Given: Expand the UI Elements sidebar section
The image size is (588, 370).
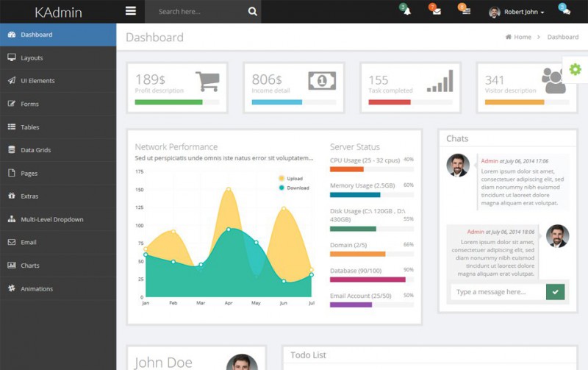Looking at the screenshot, I should tap(37, 81).
